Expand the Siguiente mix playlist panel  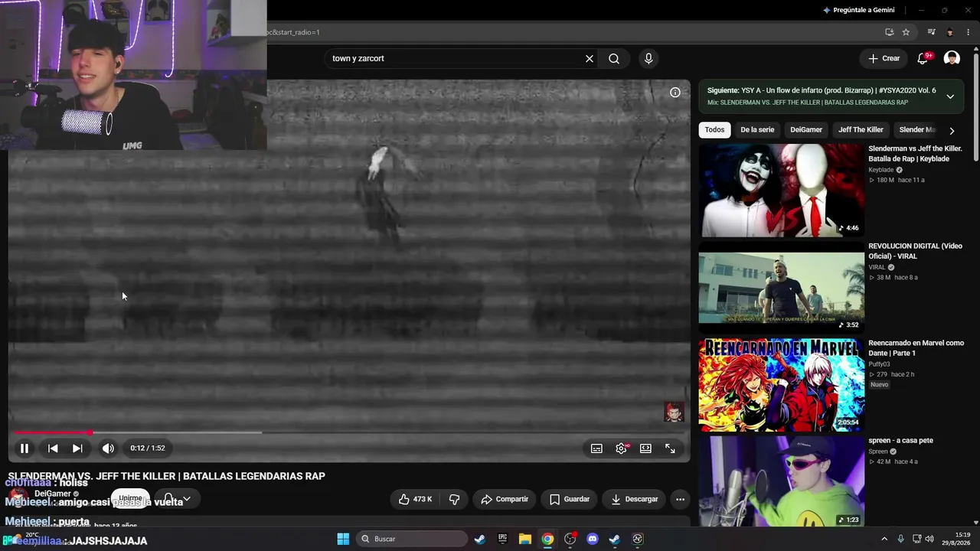(x=950, y=96)
